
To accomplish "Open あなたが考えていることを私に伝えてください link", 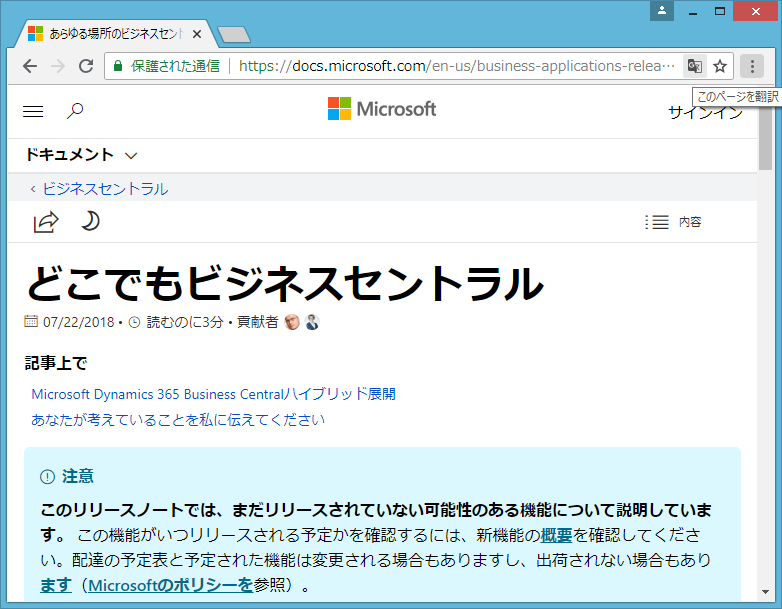I will coord(178,420).
